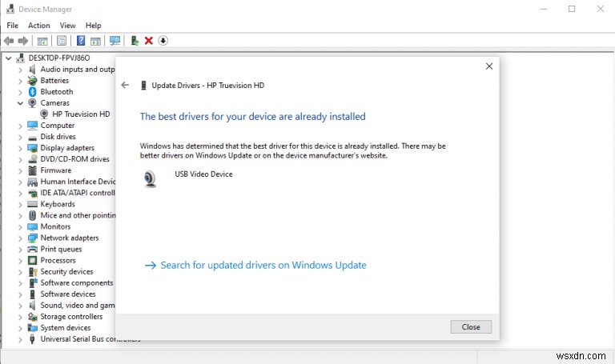615x364 pixels.
Task: Click the blue Help question-mark toolbar icon
Action: pyautogui.click(x=81, y=41)
